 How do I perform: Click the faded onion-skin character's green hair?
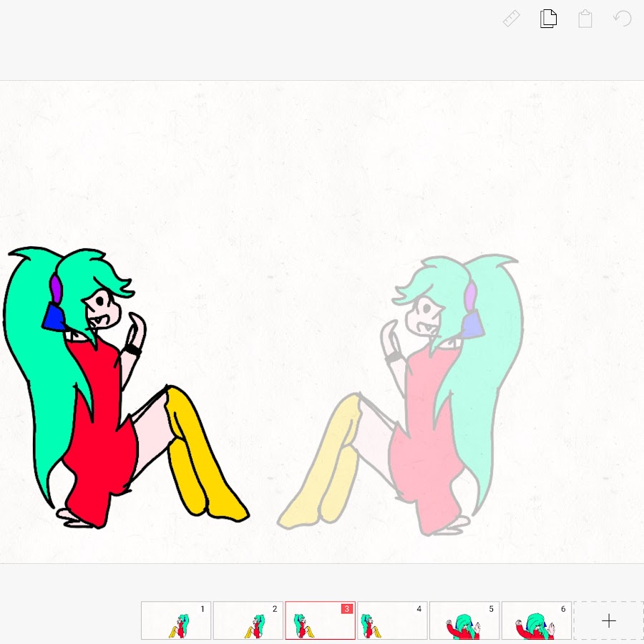coord(494,358)
